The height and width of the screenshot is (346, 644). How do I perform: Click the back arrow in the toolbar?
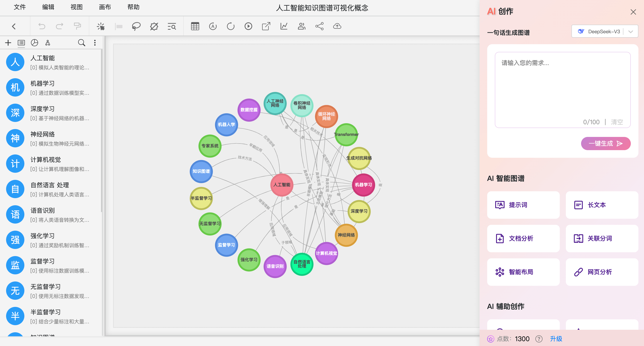(14, 26)
